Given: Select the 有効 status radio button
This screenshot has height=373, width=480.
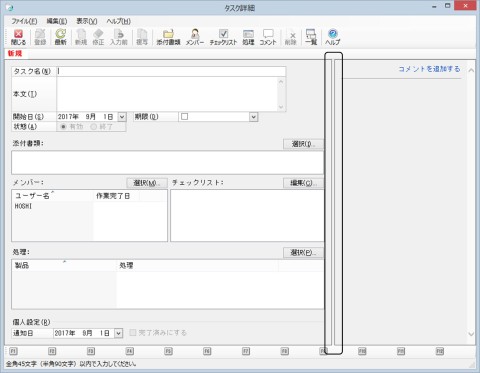Looking at the screenshot, I should [63, 127].
